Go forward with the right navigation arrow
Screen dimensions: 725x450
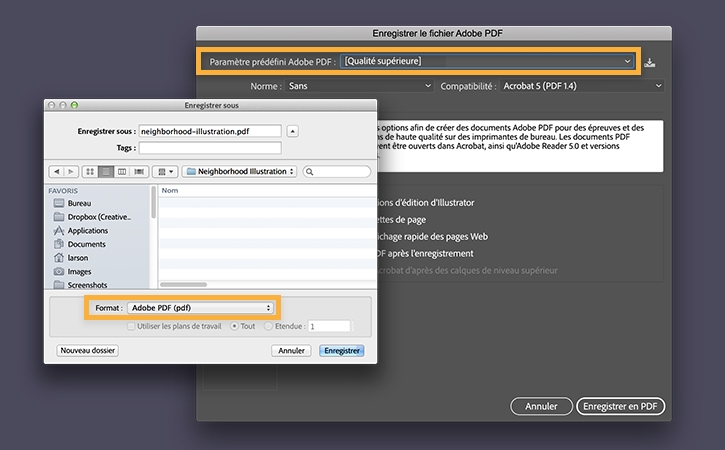71,172
